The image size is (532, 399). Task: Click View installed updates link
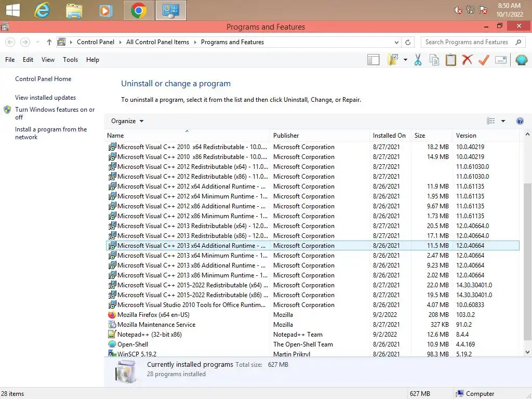click(x=46, y=98)
